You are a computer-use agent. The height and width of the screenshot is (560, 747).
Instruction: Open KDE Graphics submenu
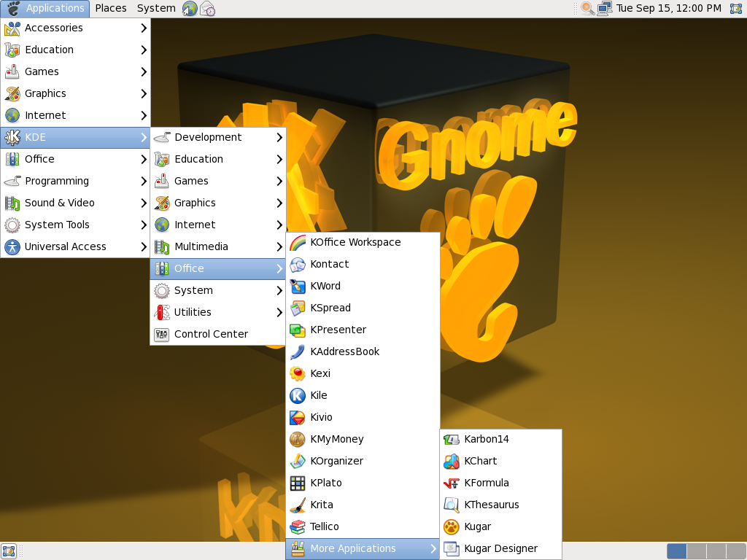[218, 203]
